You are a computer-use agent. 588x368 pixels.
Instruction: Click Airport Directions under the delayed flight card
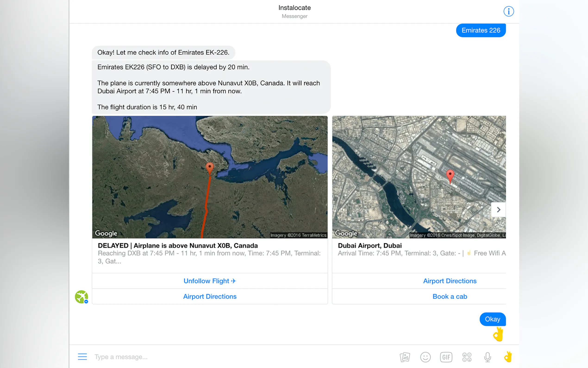(x=210, y=296)
